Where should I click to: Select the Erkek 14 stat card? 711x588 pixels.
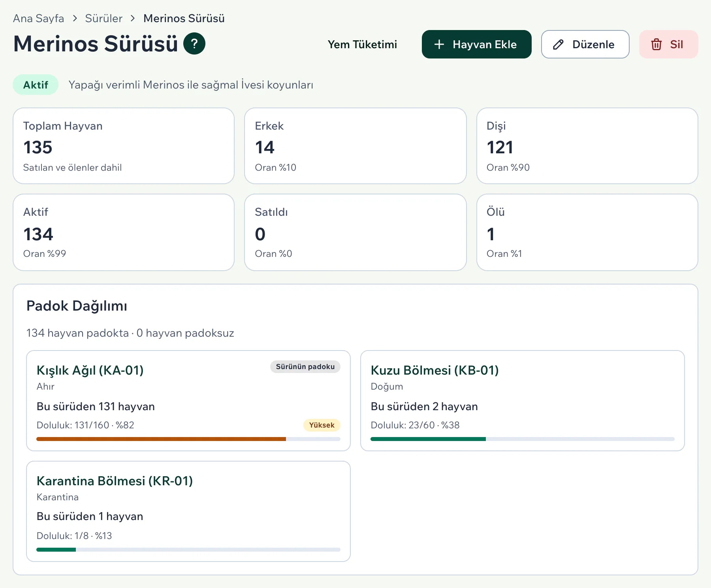[x=355, y=146]
